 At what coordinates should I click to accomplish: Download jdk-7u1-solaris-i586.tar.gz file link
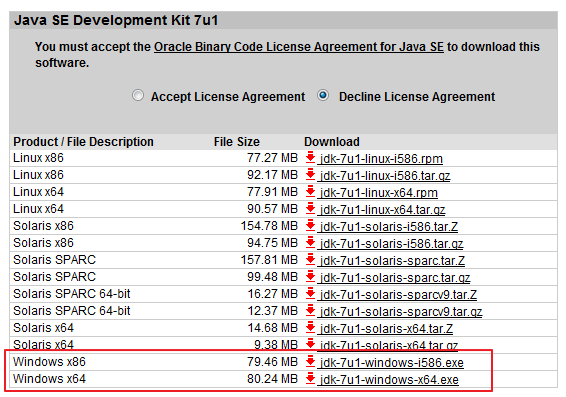391,244
